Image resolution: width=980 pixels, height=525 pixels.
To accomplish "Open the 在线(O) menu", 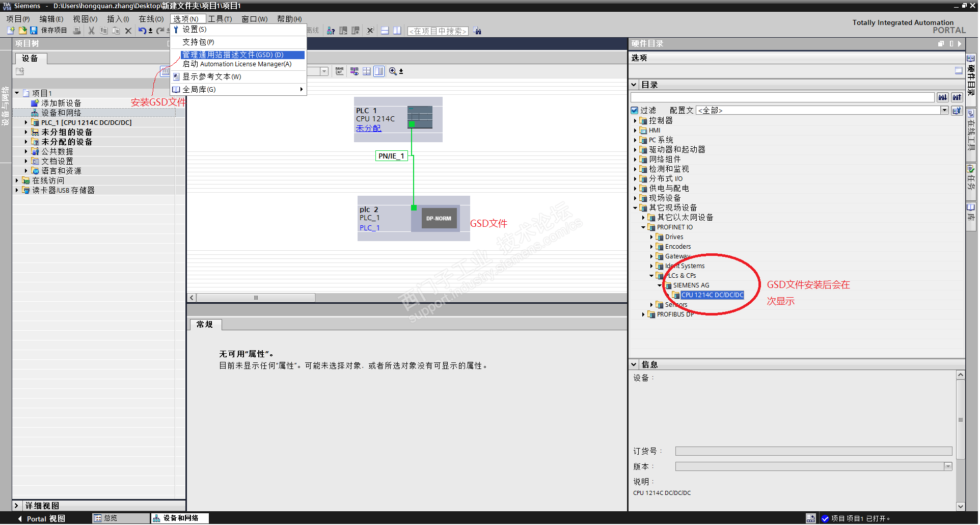I will [x=151, y=19].
